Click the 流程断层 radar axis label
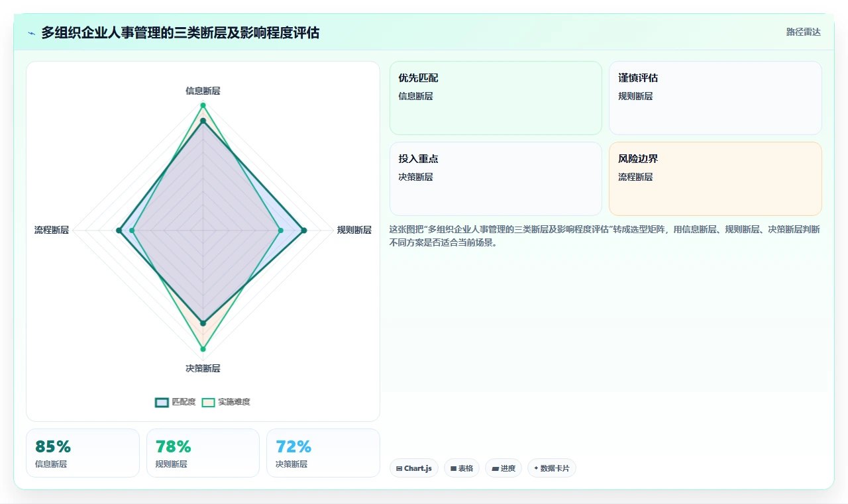 point(52,230)
